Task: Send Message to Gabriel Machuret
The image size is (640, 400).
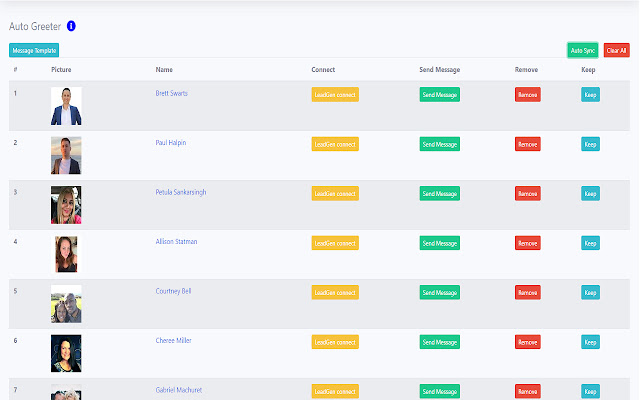Action: pos(440,391)
